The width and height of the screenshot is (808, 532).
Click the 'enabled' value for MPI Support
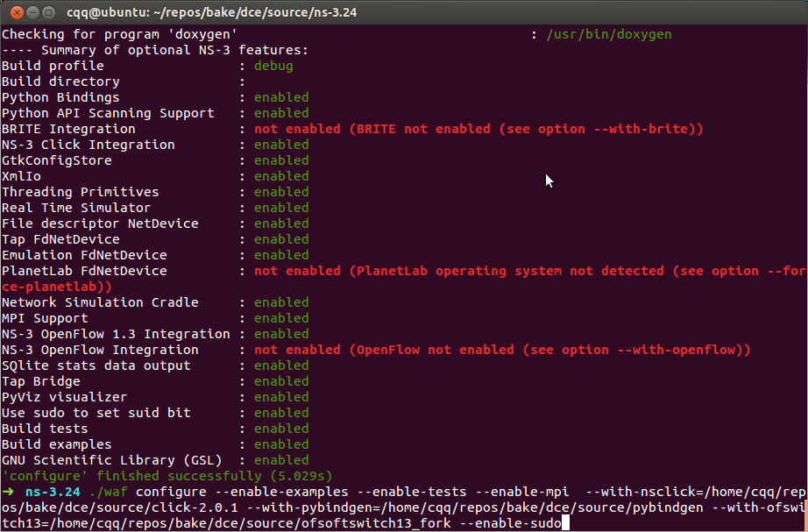click(281, 318)
